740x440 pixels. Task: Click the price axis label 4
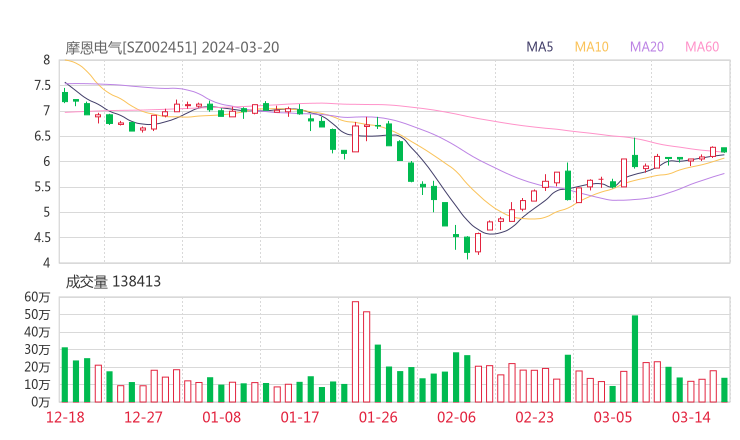pos(46,263)
